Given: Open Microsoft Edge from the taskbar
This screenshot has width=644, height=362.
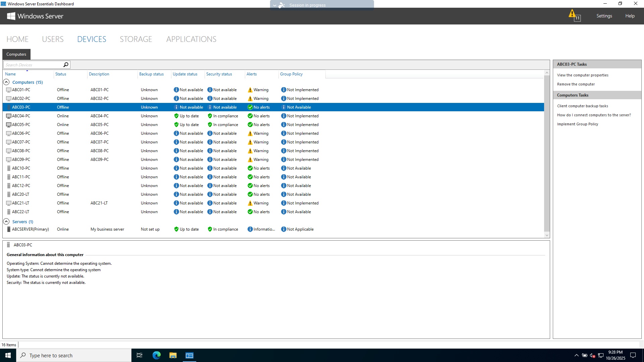Looking at the screenshot, I should [157, 355].
